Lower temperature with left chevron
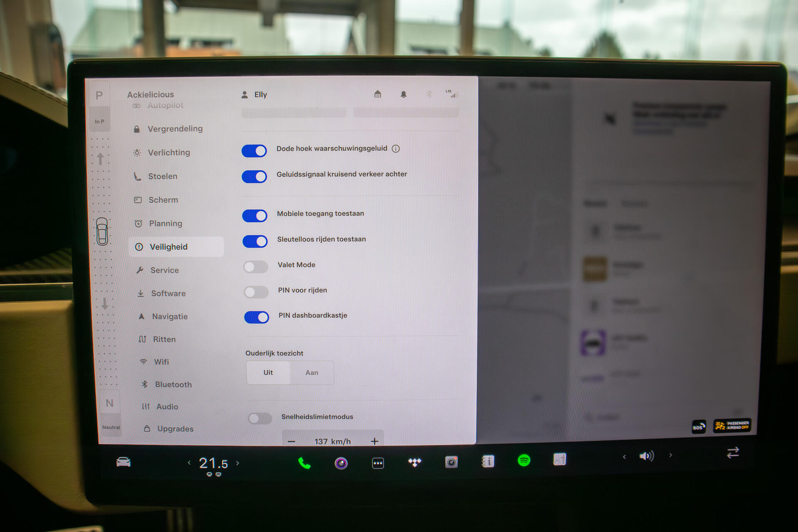 (x=189, y=463)
